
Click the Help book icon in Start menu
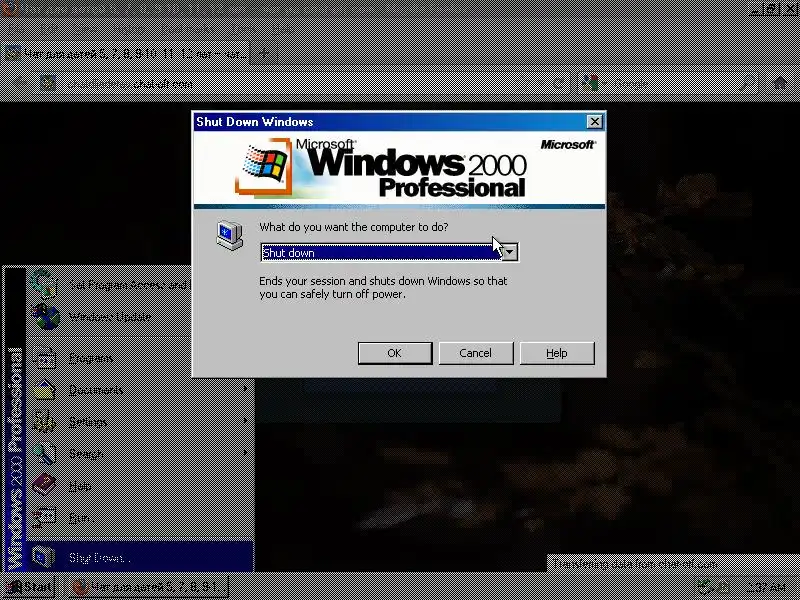44,485
